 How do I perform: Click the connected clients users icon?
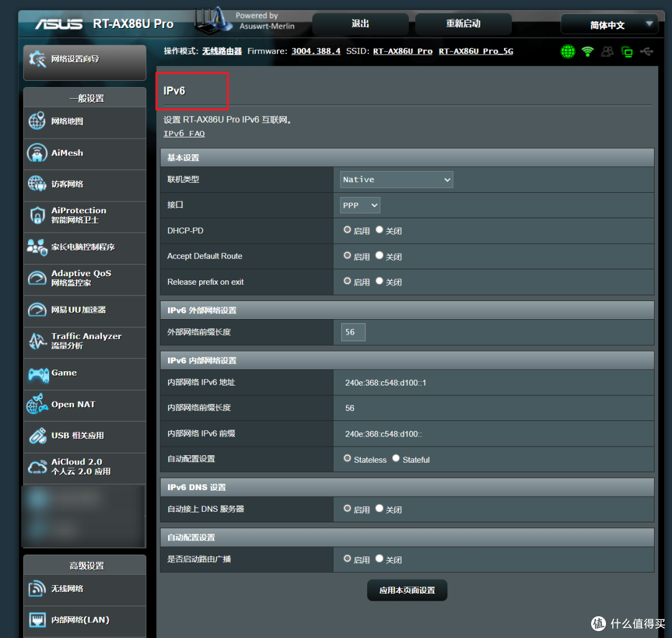point(607,52)
